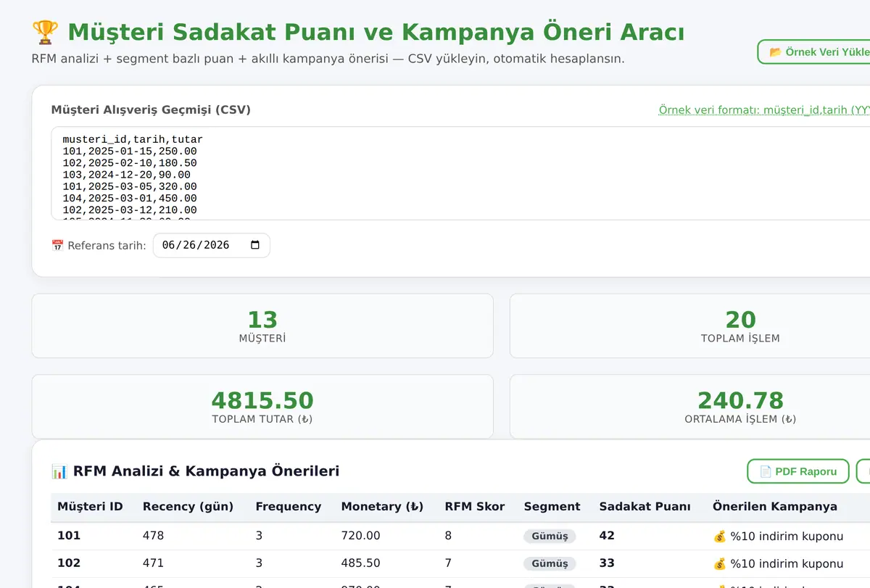Open the calendar picker in the reference date field
Viewport: 870px width, 588px height.
point(254,245)
